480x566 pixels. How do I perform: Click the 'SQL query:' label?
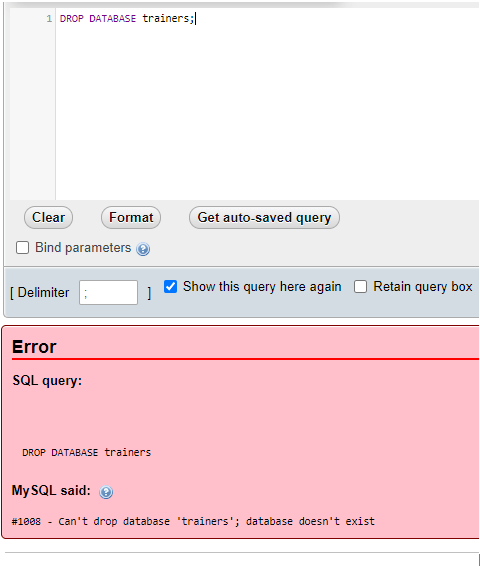coord(47,381)
